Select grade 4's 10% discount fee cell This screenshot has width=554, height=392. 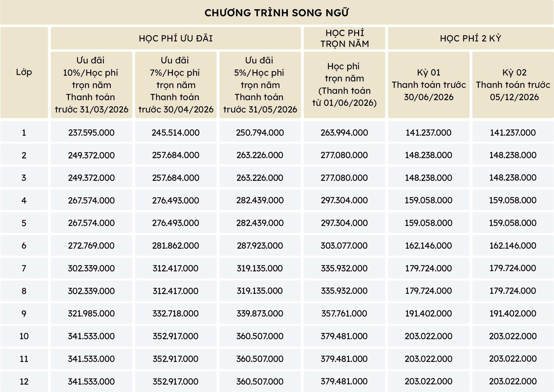[91, 201]
